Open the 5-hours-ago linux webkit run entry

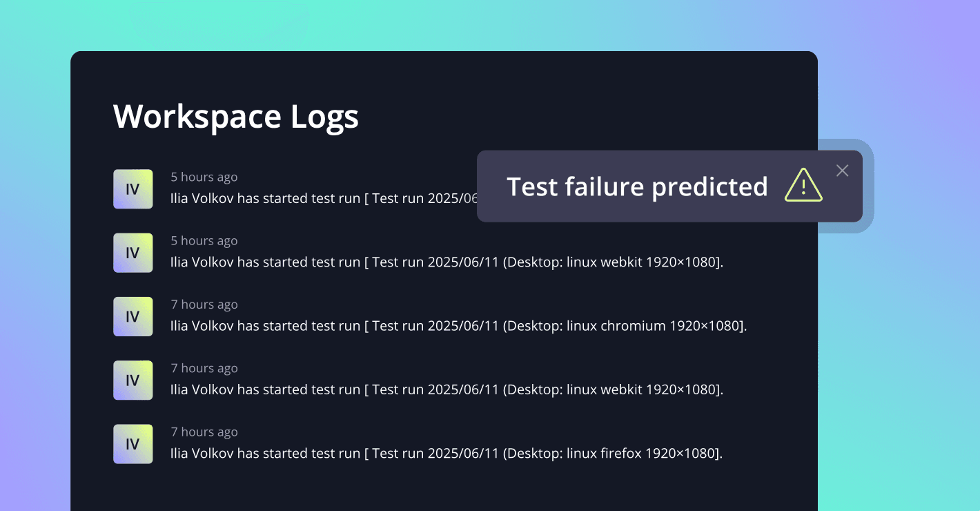click(447, 262)
